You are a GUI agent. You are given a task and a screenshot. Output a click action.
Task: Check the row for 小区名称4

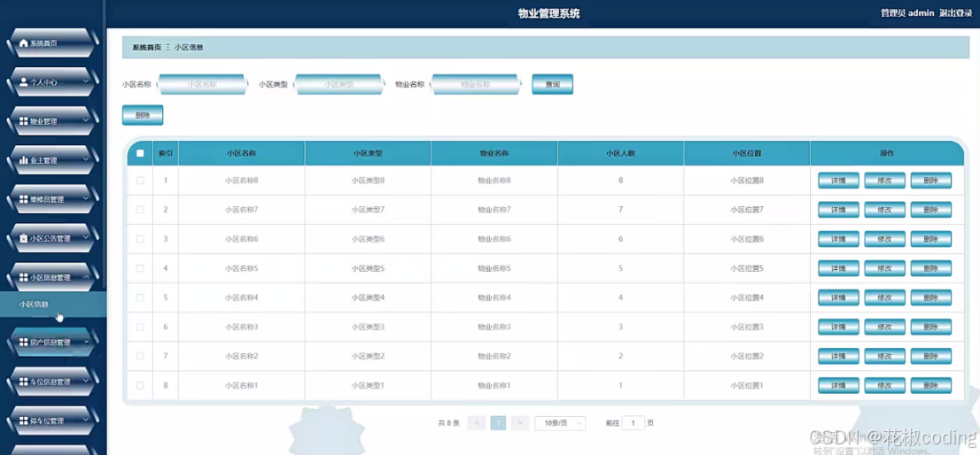140,297
